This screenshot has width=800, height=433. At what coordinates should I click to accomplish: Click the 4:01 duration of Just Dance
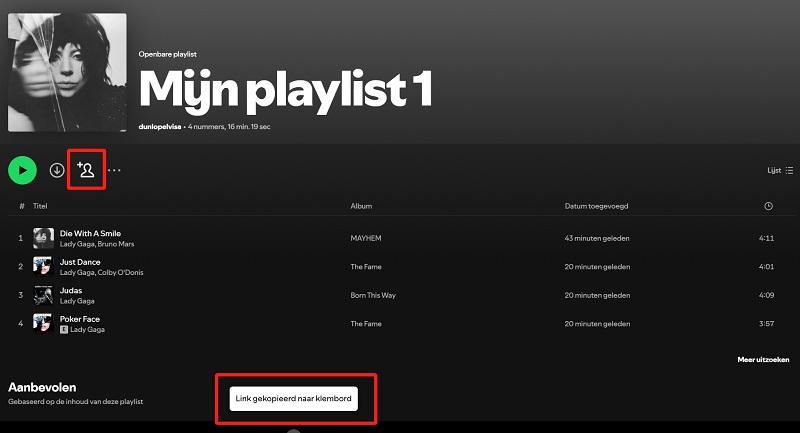(x=766, y=267)
